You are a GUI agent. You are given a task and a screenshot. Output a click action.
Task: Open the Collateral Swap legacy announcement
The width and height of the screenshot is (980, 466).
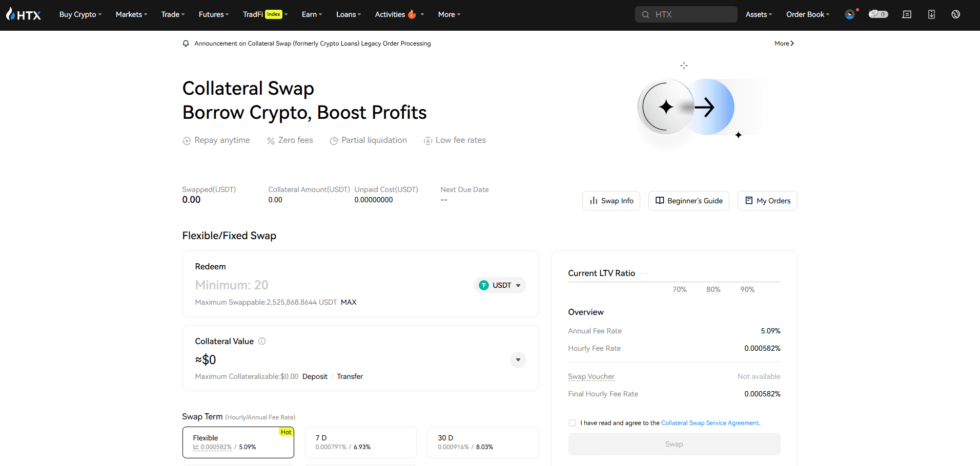coord(313,44)
